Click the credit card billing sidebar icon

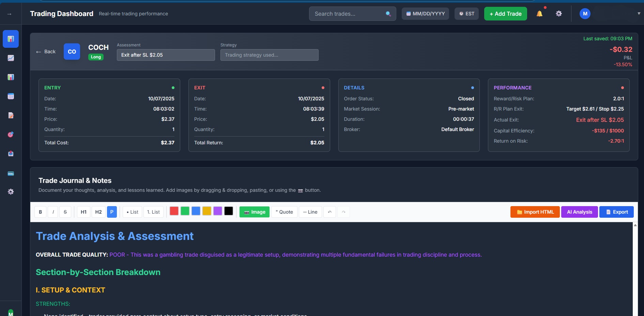pyautogui.click(x=11, y=174)
